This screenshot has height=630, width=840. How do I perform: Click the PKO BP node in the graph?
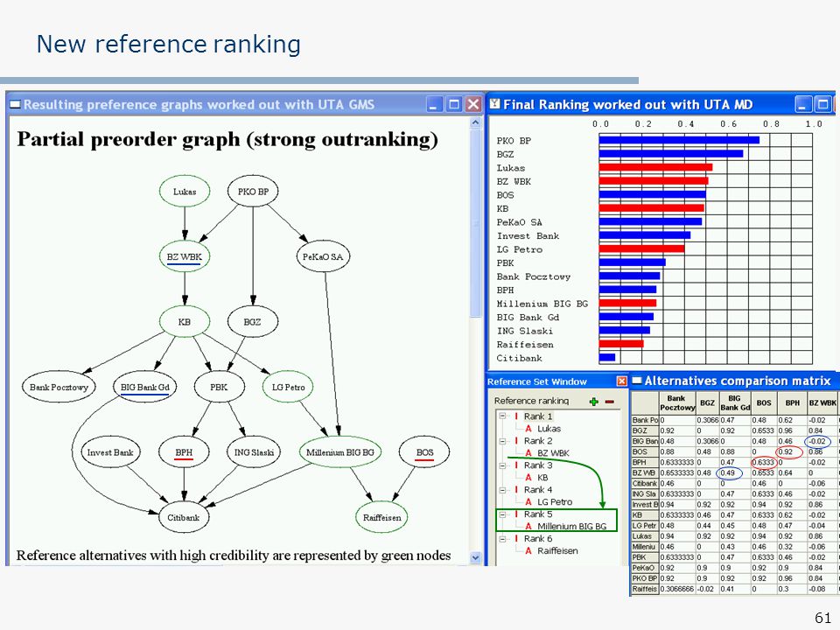[x=253, y=192]
